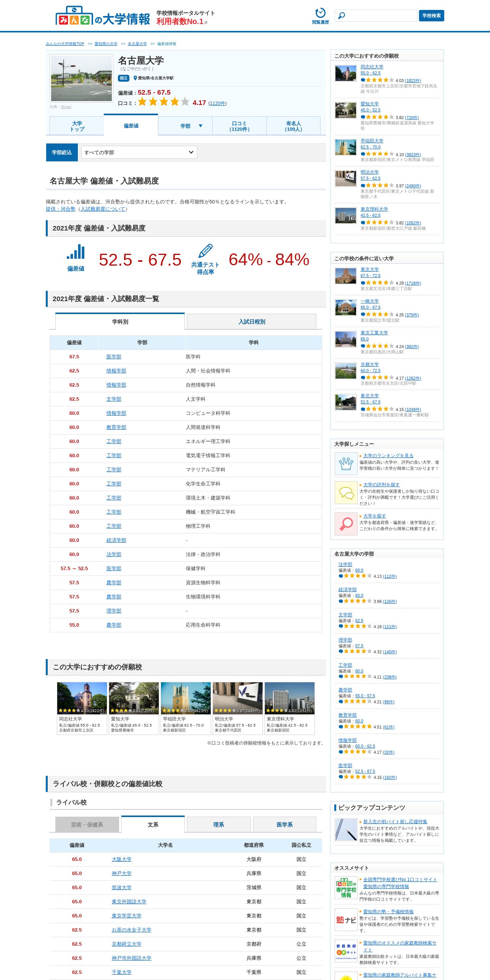Open the 法学部 link in faculty sidebar

[x=345, y=564]
